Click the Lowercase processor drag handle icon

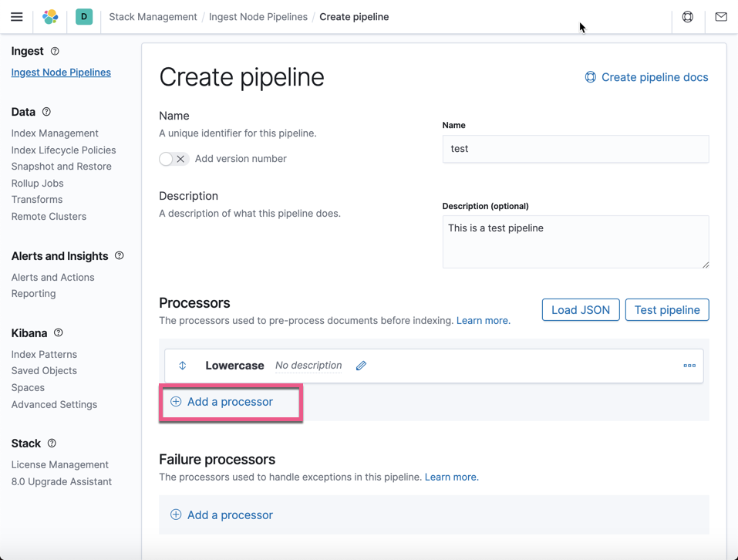tap(182, 365)
